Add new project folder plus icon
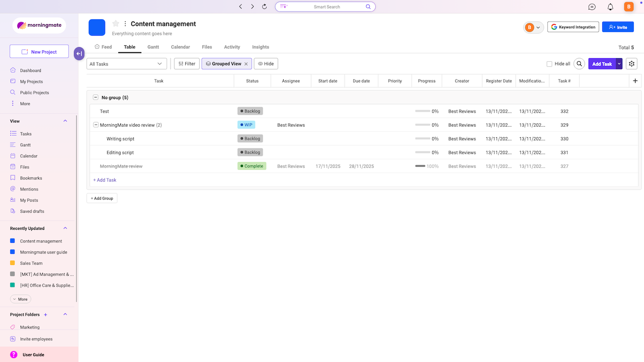Viewport: 644px width, 362px height. (45, 315)
